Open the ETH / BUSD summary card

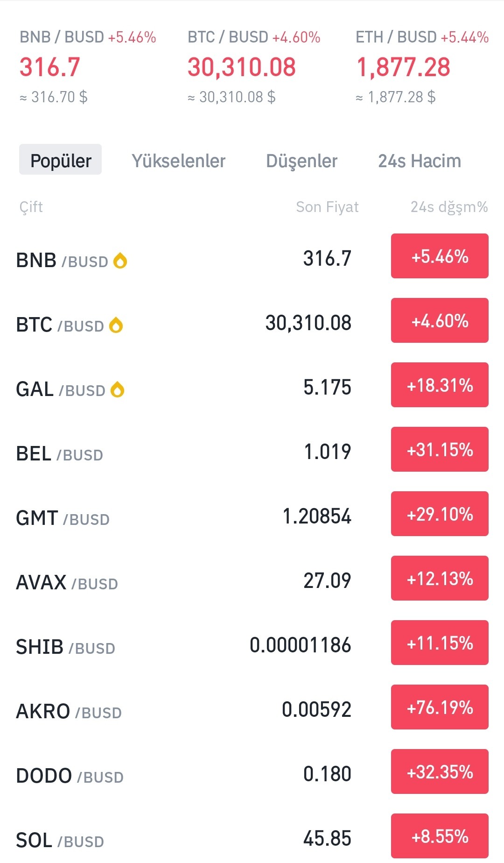422,66
